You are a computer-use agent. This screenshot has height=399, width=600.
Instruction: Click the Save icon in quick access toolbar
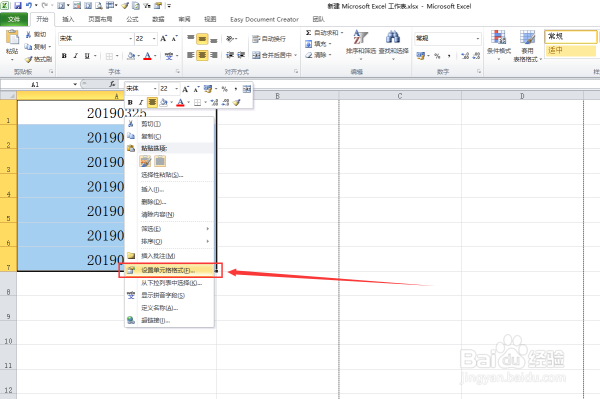pos(18,5)
